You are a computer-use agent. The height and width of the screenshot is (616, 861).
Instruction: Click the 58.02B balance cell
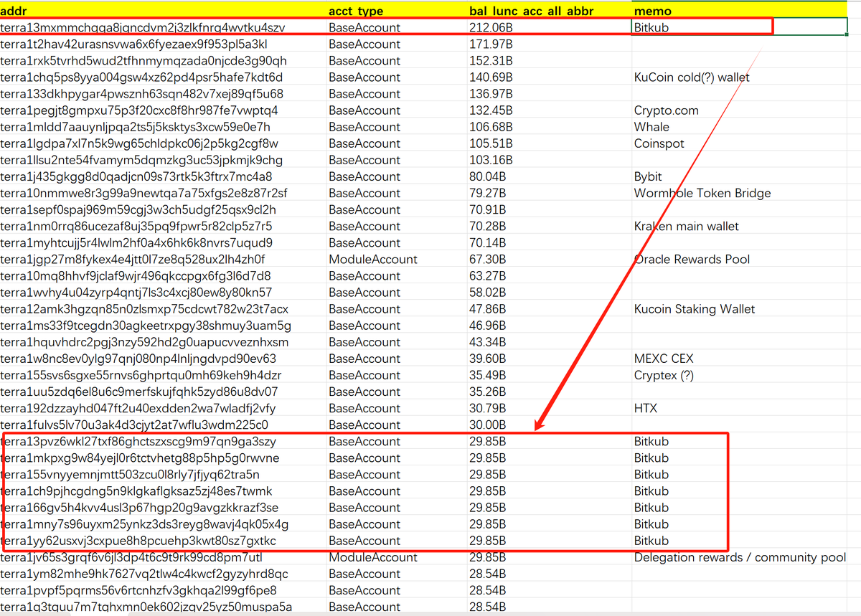(549, 292)
